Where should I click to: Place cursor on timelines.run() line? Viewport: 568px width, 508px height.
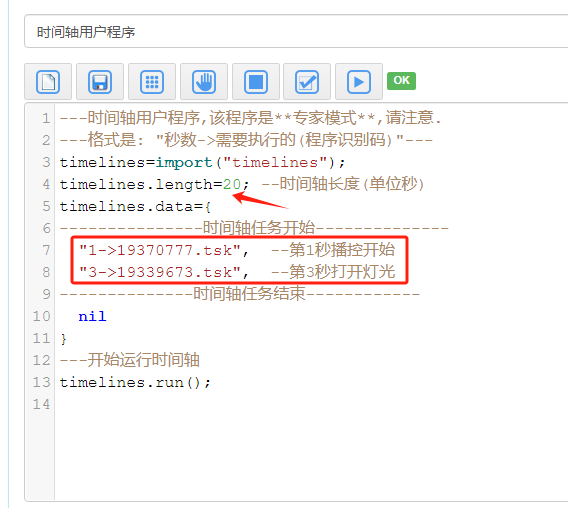tap(135, 382)
